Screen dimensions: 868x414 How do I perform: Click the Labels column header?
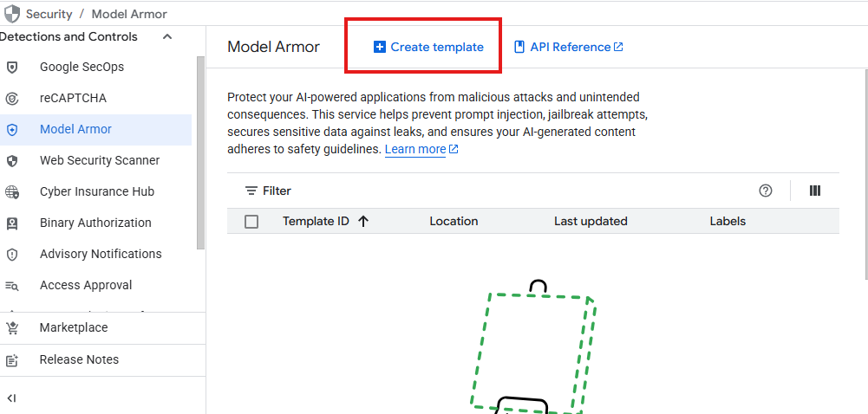coord(728,222)
